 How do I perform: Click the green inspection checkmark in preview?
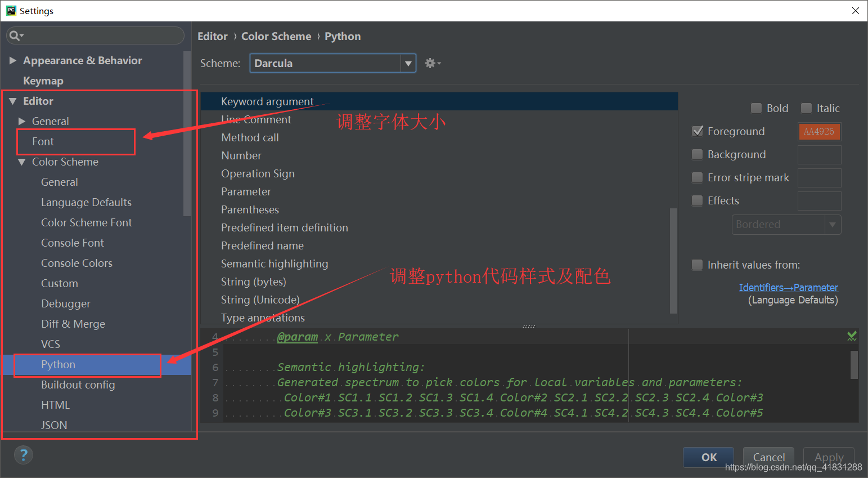(852, 336)
